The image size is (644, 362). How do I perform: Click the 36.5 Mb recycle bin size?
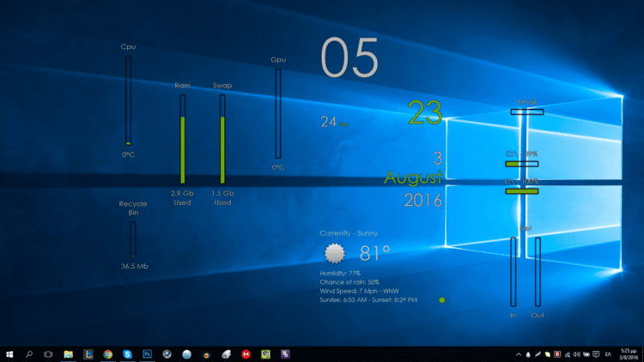point(134,266)
